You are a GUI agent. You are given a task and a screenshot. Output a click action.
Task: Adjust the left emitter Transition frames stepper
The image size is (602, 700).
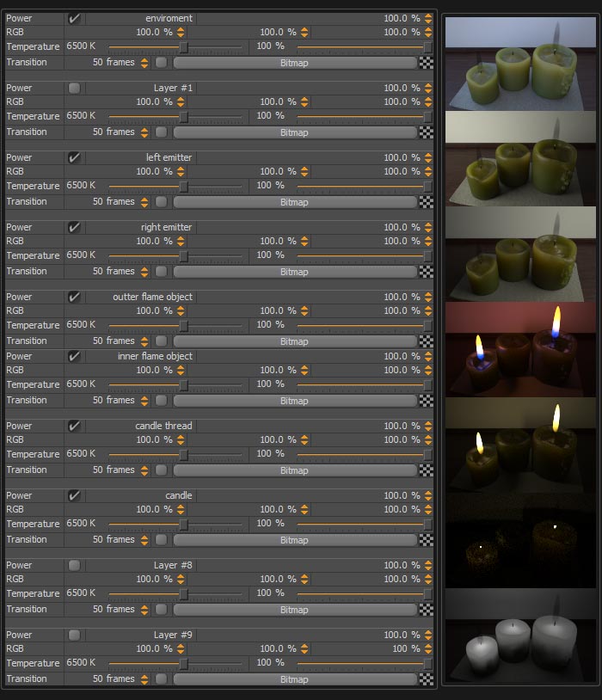[144, 202]
